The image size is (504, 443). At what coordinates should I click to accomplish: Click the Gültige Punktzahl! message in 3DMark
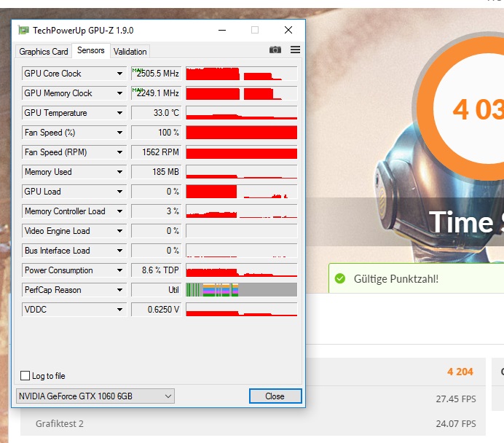pos(396,279)
